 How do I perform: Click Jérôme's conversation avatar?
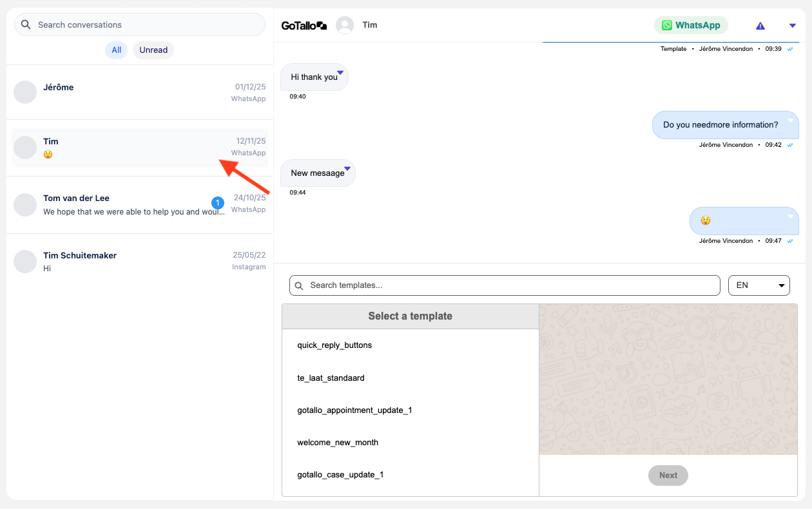tap(25, 92)
